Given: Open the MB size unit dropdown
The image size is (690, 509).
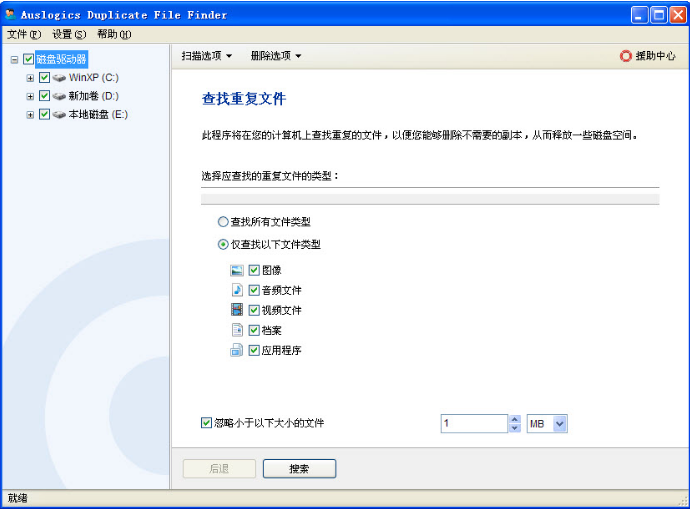Looking at the screenshot, I should pos(559,424).
